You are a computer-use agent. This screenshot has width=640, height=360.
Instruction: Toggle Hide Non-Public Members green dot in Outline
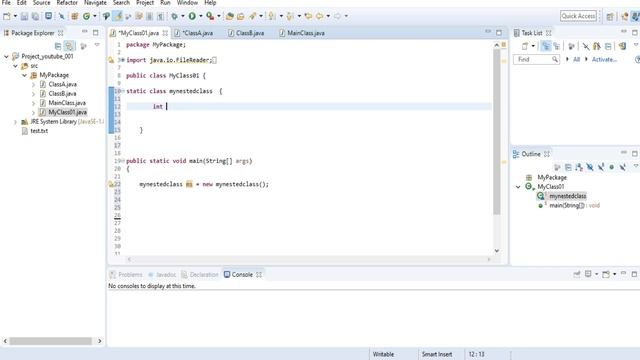tap(611, 167)
